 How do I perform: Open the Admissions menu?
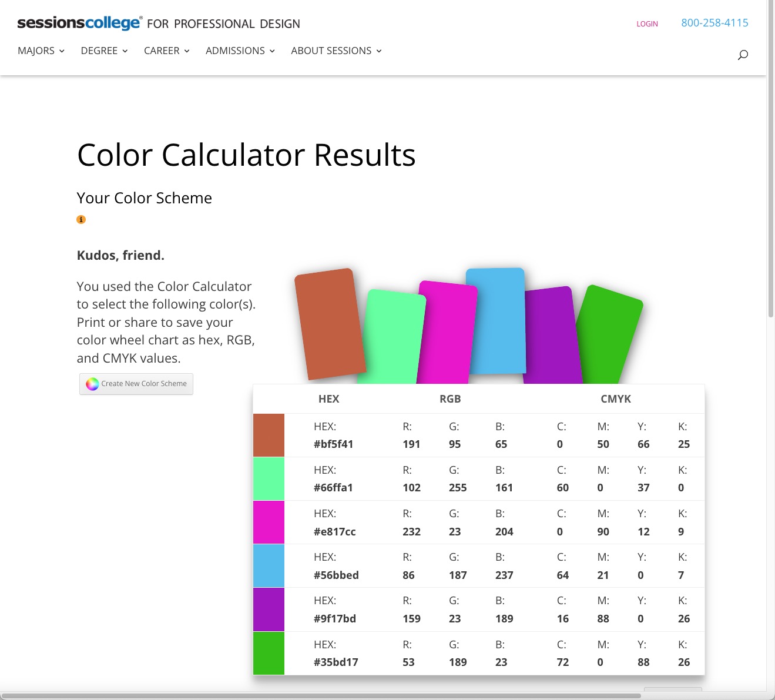(240, 51)
